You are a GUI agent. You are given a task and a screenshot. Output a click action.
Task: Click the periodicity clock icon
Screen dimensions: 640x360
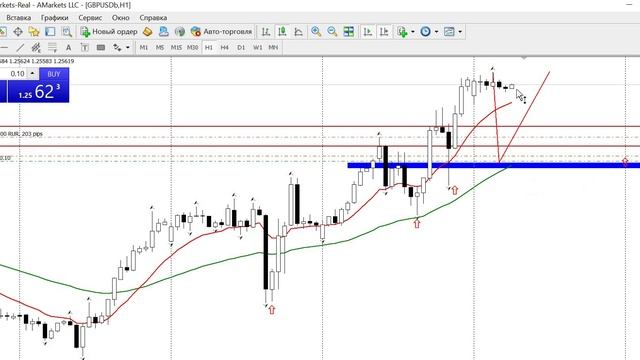[x=425, y=32]
